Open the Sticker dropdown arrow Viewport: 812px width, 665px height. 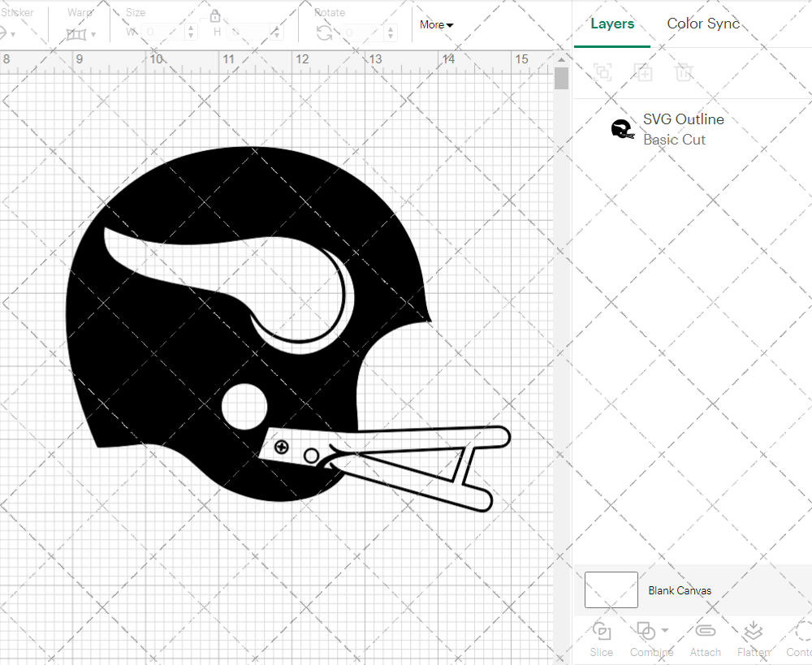click(x=12, y=35)
